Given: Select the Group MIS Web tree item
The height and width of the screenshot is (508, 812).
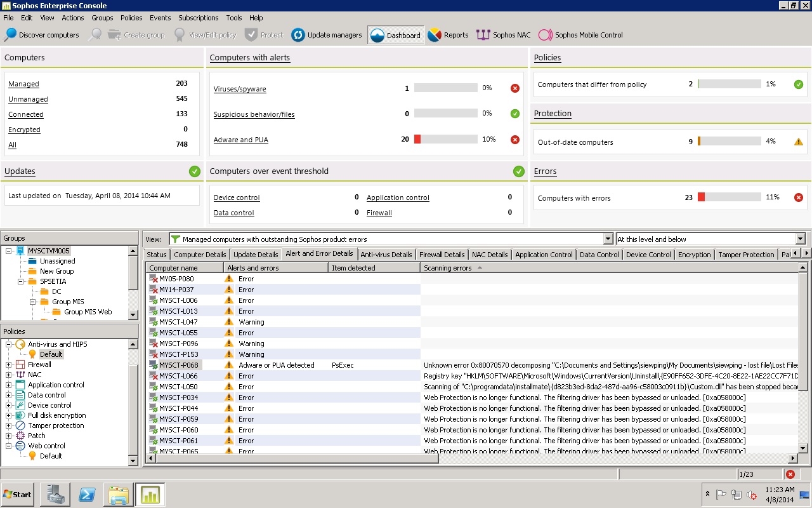Looking at the screenshot, I should click(88, 312).
